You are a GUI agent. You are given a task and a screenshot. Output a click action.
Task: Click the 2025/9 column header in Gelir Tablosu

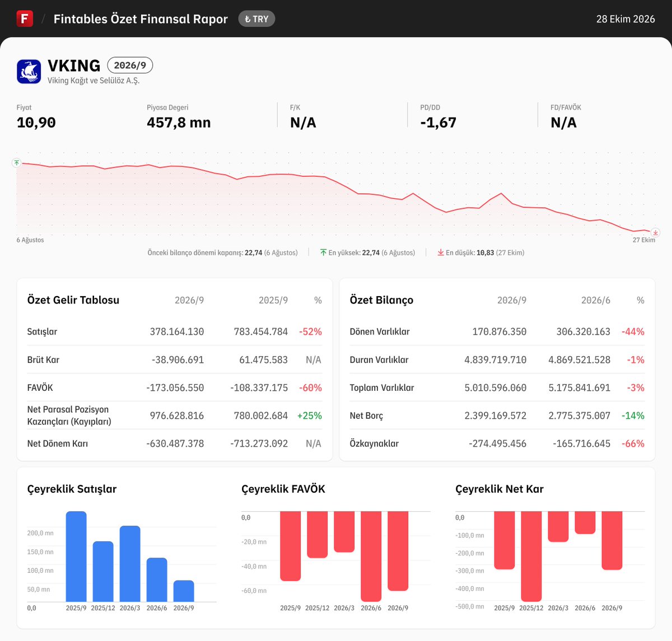[x=273, y=300]
